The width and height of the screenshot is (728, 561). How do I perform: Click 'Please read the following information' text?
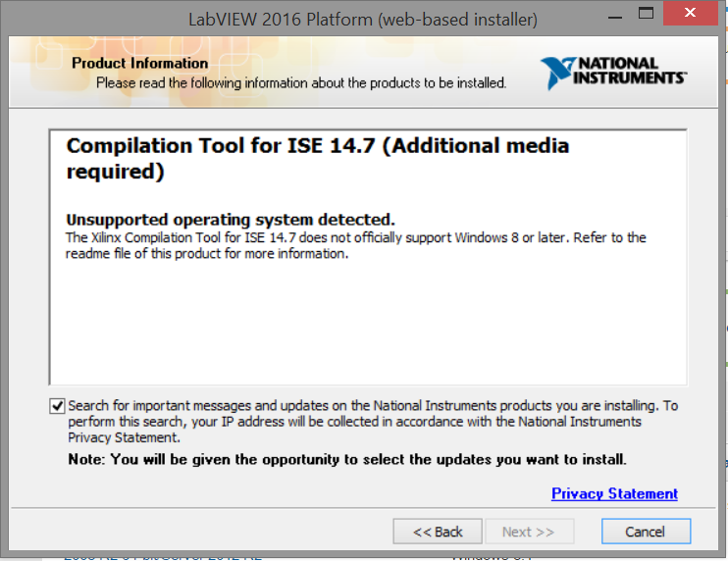pos(301,83)
